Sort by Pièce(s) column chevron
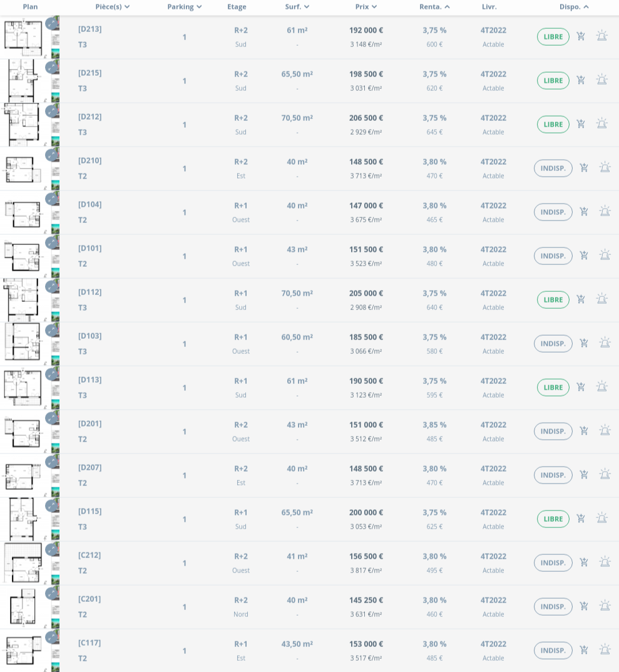The image size is (619, 672). coord(127,7)
